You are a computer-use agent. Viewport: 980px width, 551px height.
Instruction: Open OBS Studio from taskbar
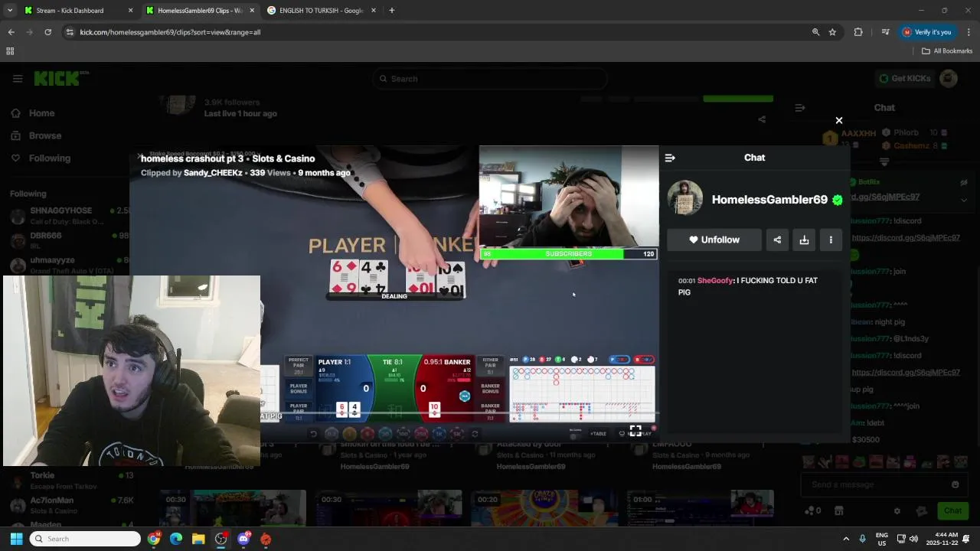220,539
